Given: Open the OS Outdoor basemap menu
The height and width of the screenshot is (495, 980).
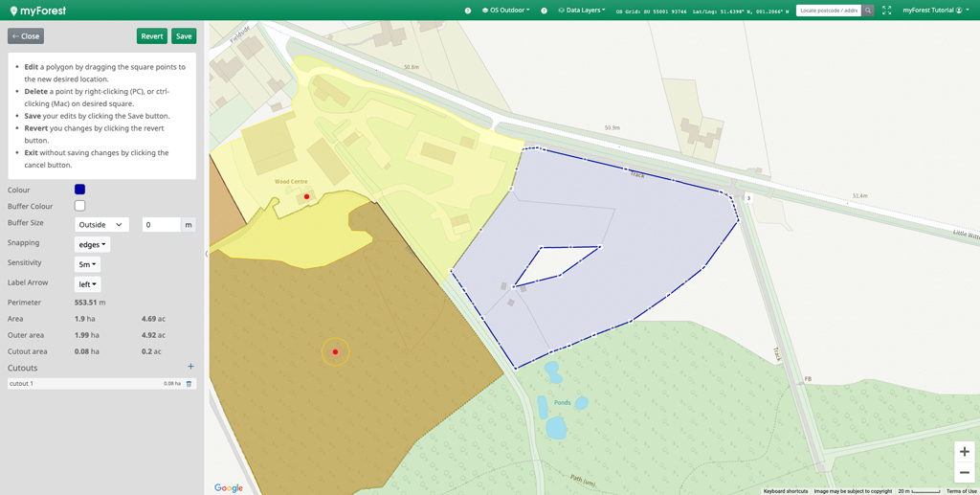Looking at the screenshot, I should [506, 11].
